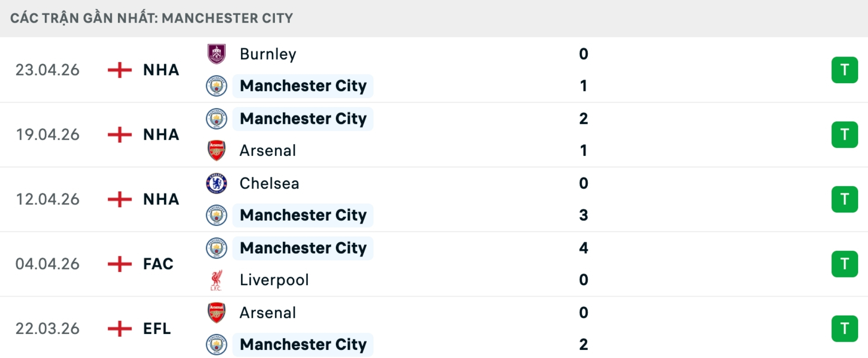This screenshot has height=358, width=868.
Task: Click green T badge for 23.04.26 match
Action: pos(844,70)
